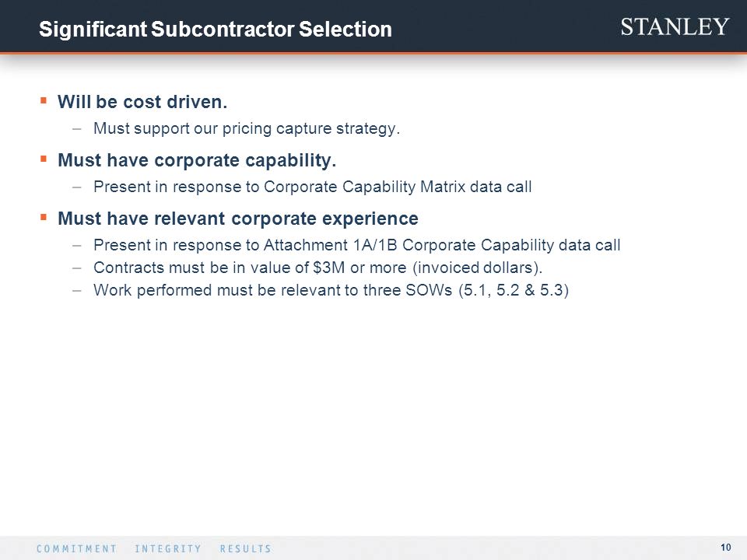Viewport: 747px width, 560px height.
Task: Click the text $3M or more (invoiced dollars)
Action: [x=428, y=268]
